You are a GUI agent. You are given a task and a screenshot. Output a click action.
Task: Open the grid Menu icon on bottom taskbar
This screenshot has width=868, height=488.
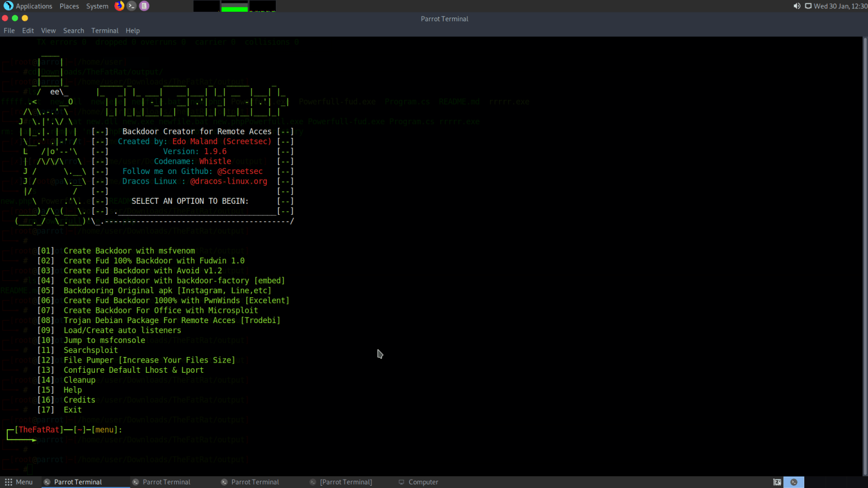pos(8,482)
